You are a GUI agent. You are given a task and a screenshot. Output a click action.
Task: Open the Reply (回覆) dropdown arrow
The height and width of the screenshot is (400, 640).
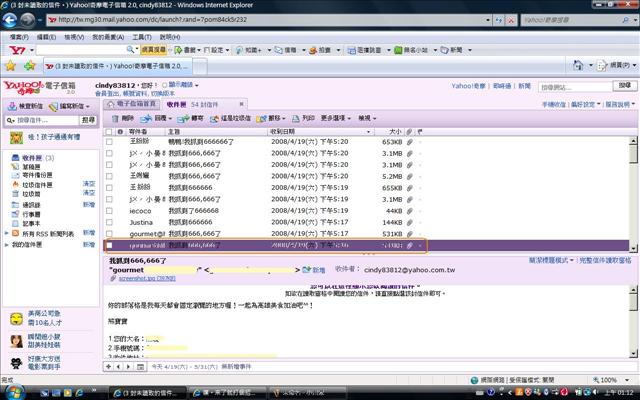[x=170, y=119]
